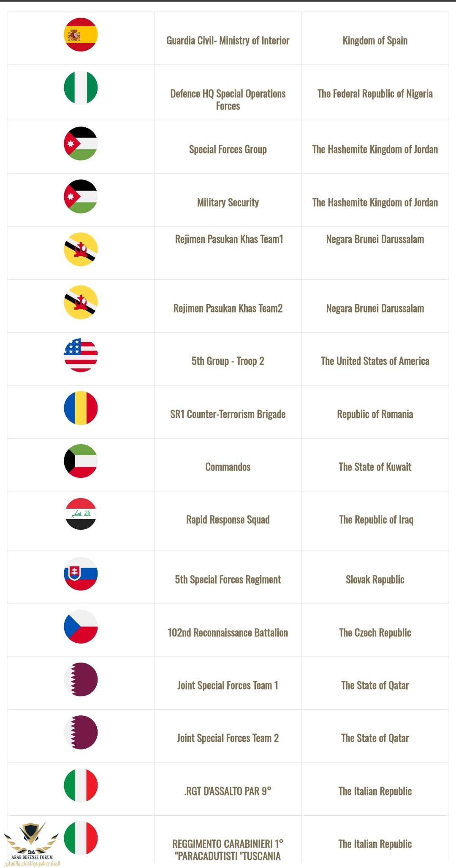Select the 102nd Reconnaissance Battalion entry
Viewport: 456px width, 868px height.
[228, 633]
